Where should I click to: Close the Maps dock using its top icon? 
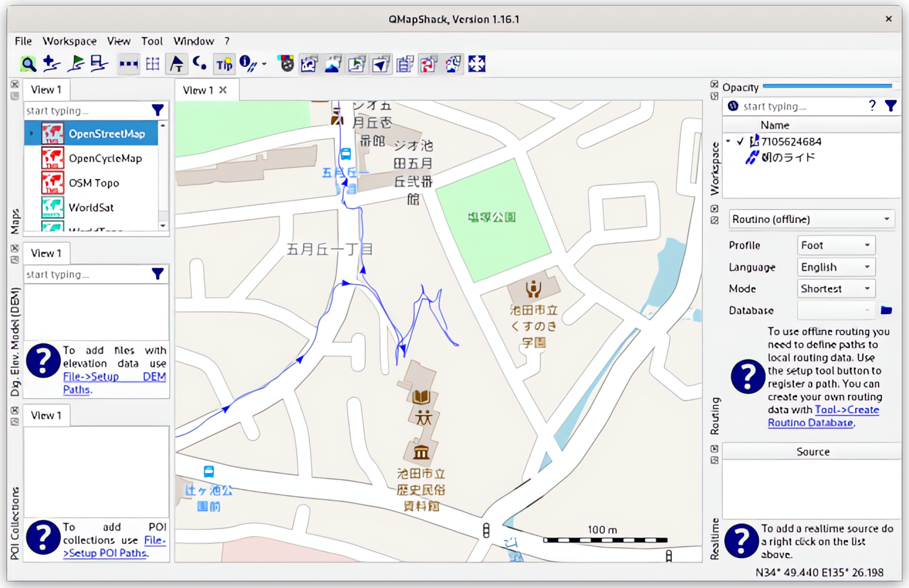point(15,84)
